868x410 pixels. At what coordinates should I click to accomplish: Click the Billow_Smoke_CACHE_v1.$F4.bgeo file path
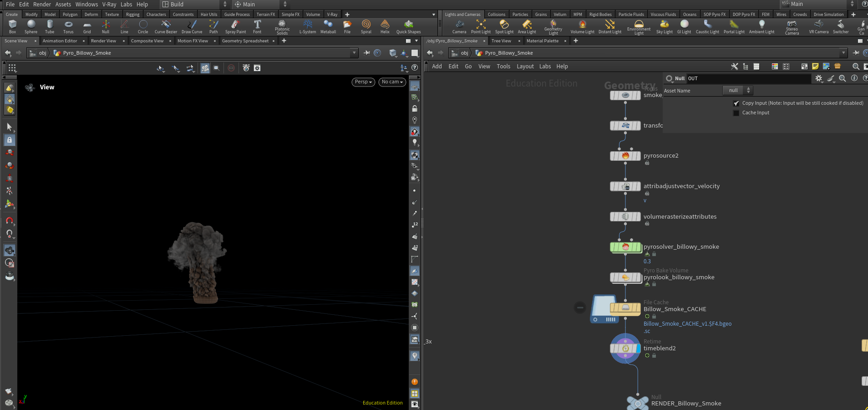pos(687,324)
